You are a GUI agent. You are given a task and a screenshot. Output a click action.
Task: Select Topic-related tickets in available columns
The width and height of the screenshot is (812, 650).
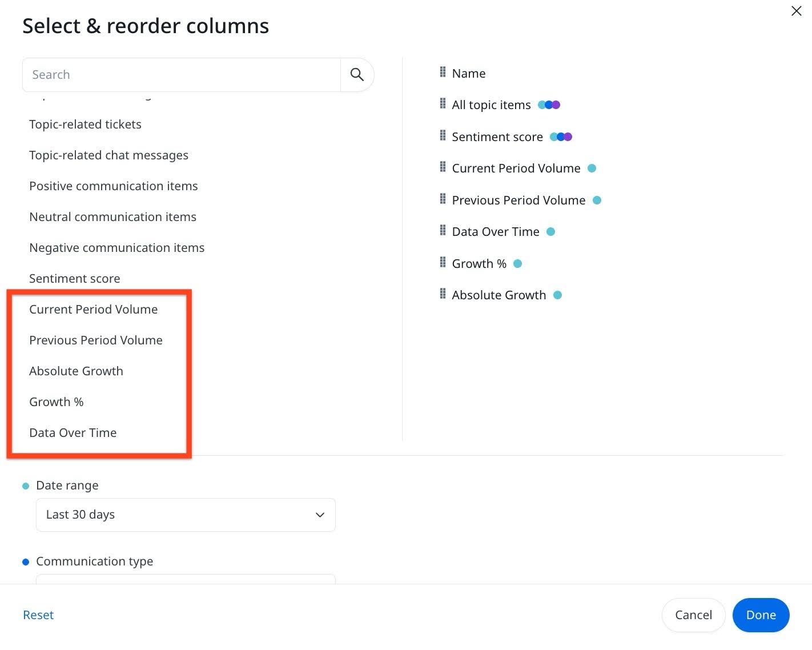click(x=85, y=125)
